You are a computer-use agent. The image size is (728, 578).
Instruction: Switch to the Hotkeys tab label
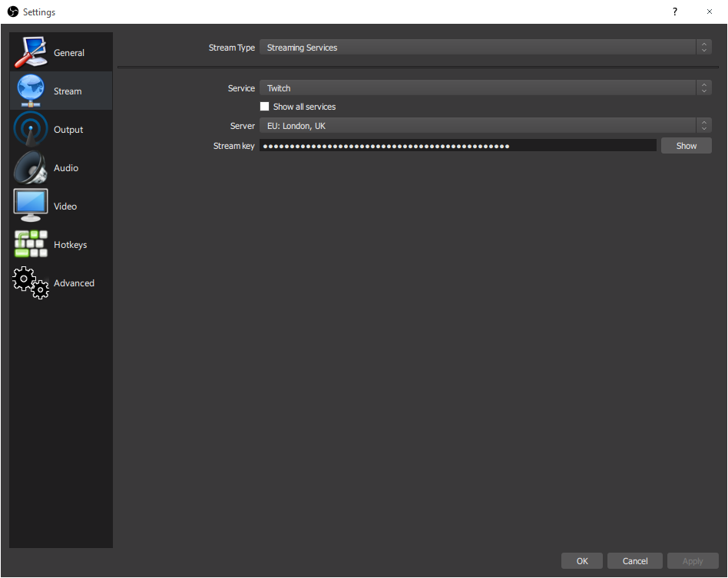tap(70, 245)
